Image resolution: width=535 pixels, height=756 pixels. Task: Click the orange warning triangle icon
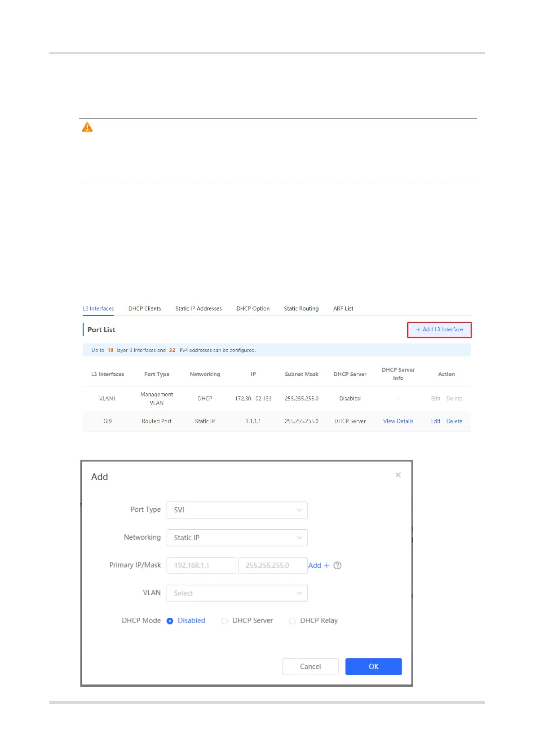pos(87,127)
